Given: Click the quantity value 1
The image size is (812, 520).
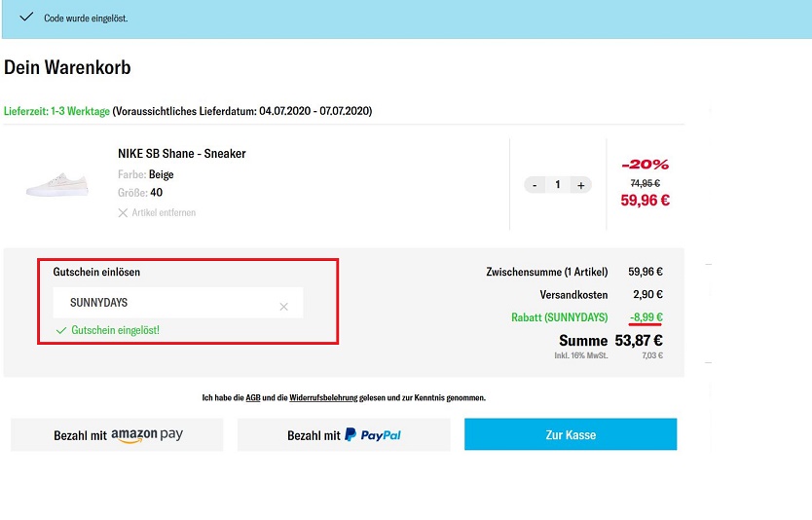Looking at the screenshot, I should [x=558, y=184].
